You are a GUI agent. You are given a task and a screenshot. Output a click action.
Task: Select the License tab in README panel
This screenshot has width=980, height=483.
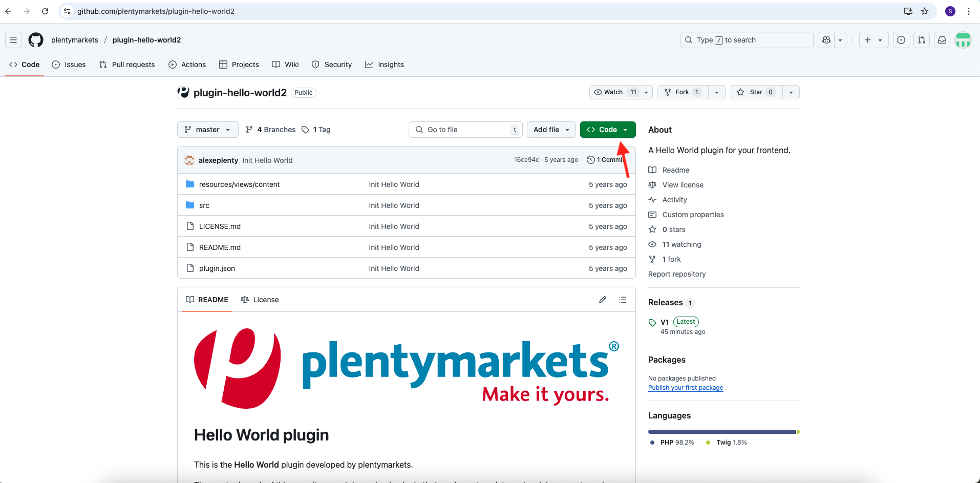coord(260,300)
